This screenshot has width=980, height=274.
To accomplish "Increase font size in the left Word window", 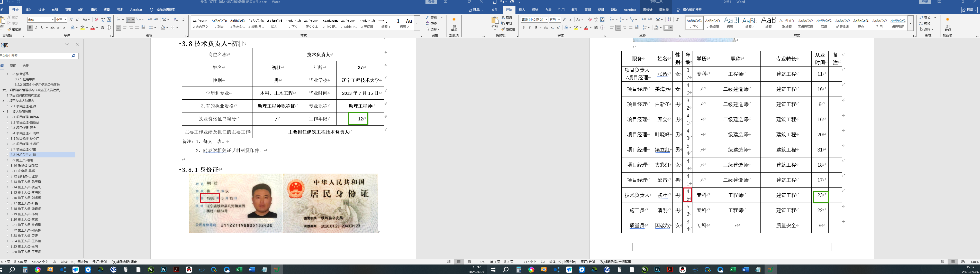I will (71, 19).
